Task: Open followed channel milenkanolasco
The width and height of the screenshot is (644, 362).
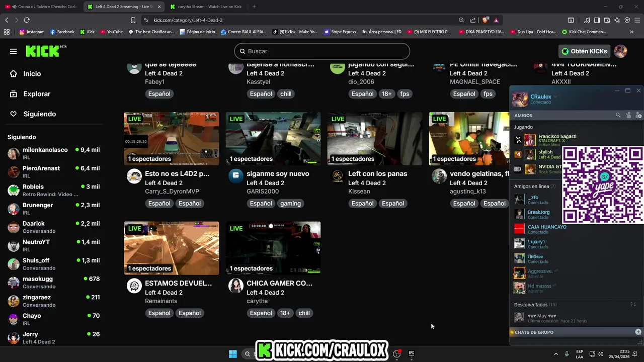Action: (54, 153)
